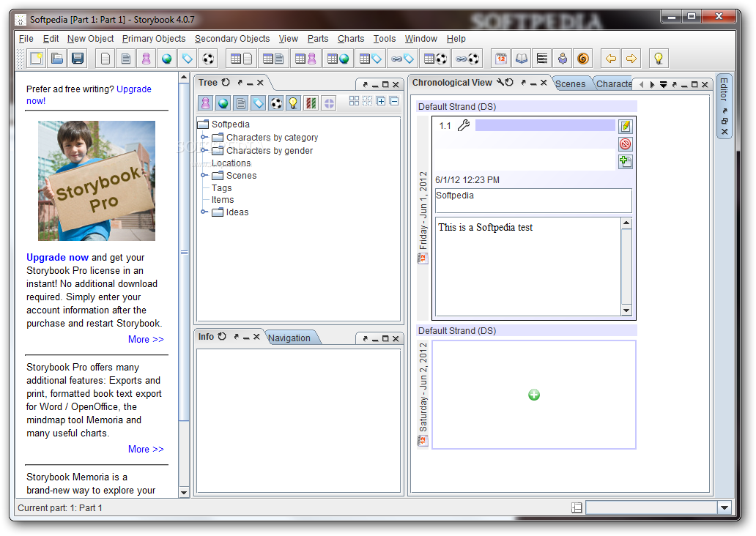Add scene on Saturday Jun 2 with green plus
Image resolution: width=756 pixels, height=536 pixels.
(x=534, y=395)
